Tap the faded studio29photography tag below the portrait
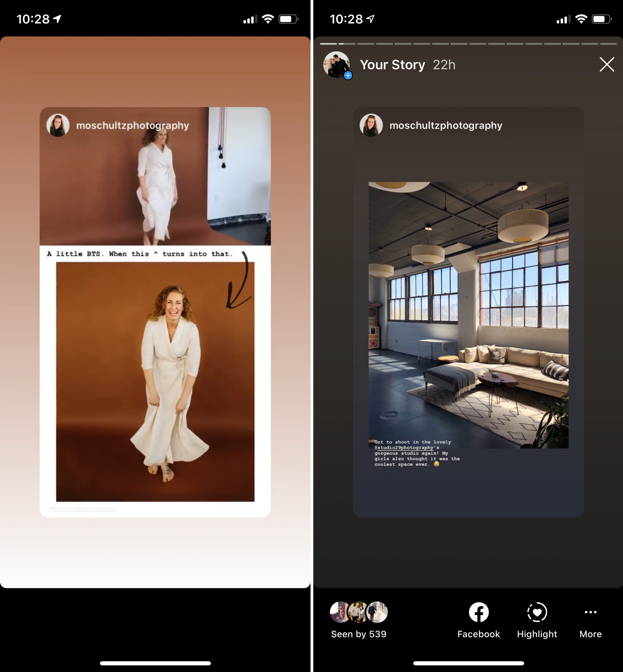 tap(83, 508)
